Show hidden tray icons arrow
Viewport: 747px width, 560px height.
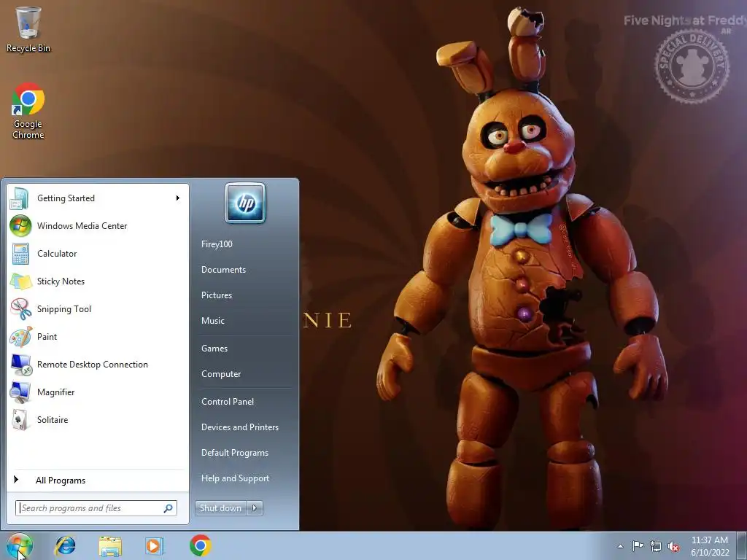click(x=620, y=546)
